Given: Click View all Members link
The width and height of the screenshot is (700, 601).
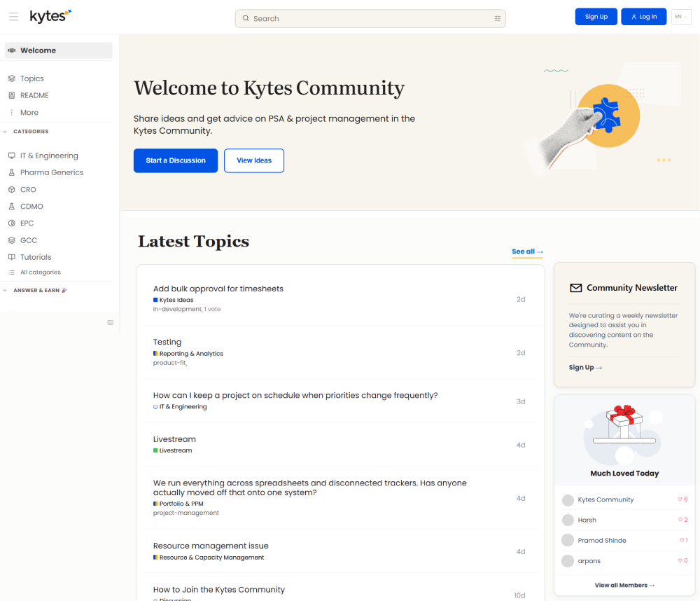Looking at the screenshot, I should (624, 586).
